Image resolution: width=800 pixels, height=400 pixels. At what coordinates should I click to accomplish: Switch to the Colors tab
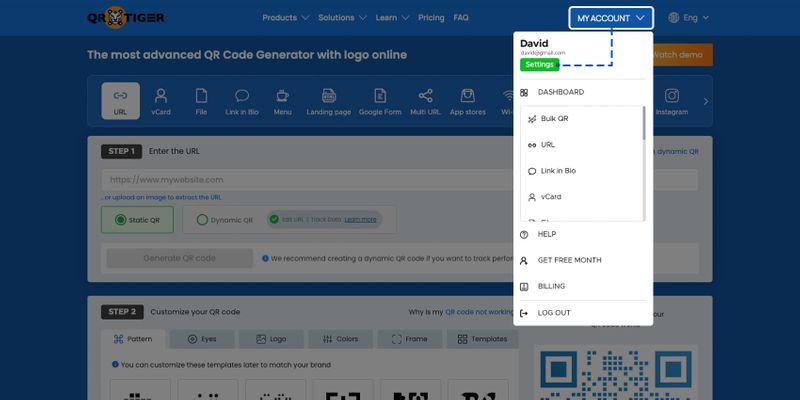click(340, 339)
